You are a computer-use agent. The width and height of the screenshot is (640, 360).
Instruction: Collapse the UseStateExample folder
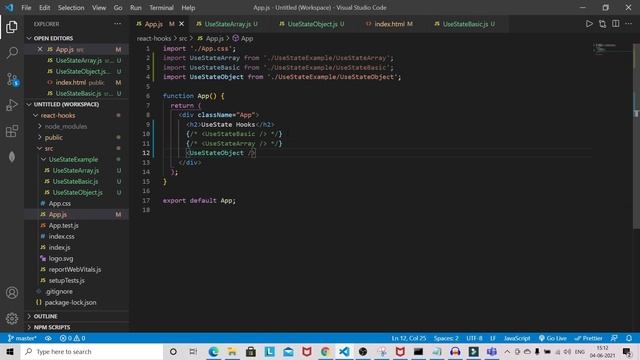click(x=73, y=160)
